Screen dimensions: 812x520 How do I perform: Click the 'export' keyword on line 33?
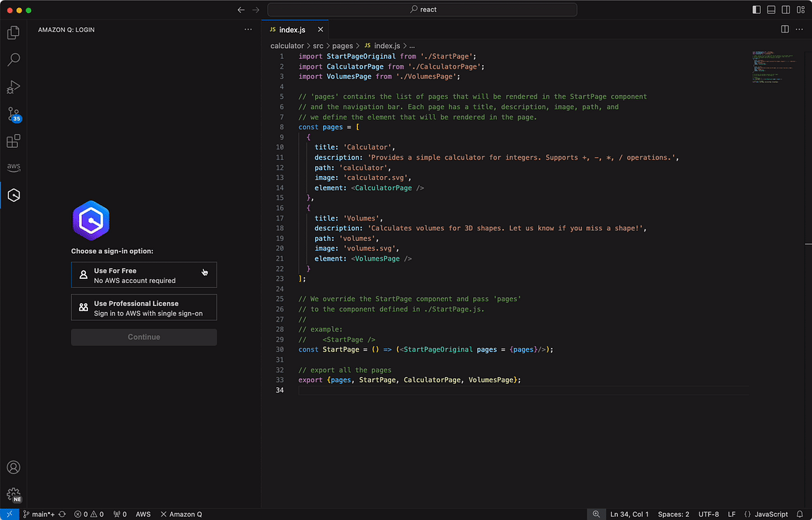pos(311,381)
